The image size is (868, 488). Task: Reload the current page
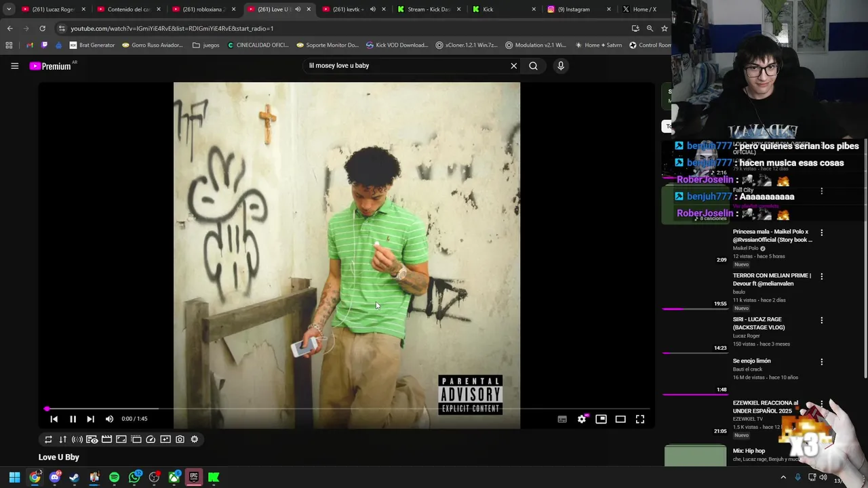[x=42, y=28]
